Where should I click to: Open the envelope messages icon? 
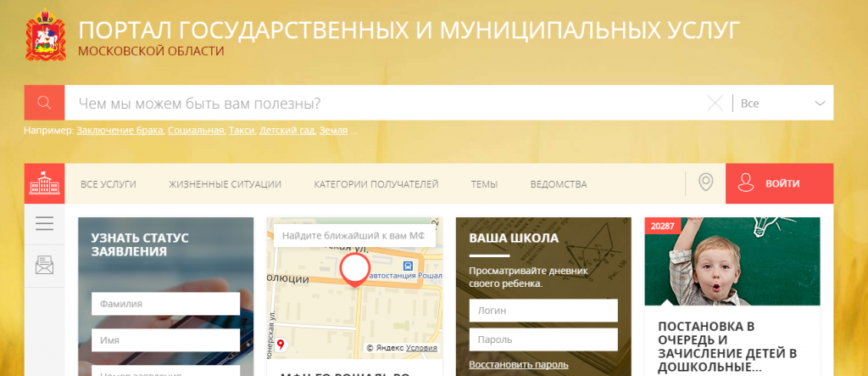44,266
